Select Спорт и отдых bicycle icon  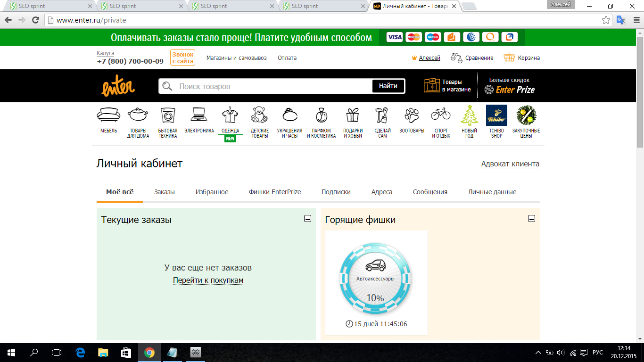coord(441,114)
